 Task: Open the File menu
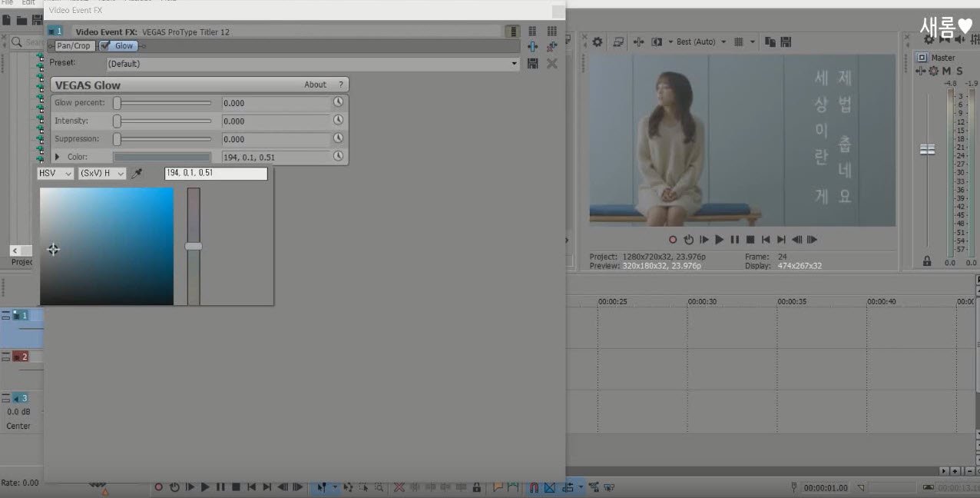pyautogui.click(x=7, y=2)
